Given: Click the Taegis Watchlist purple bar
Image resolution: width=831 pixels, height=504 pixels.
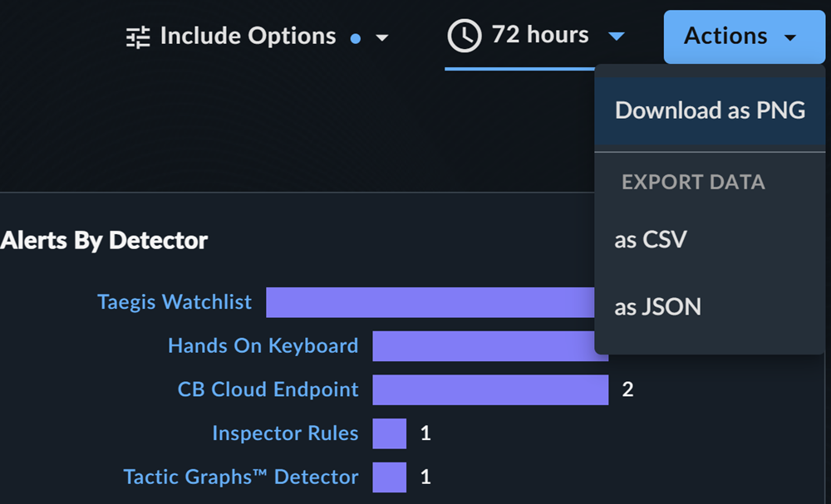Looking at the screenshot, I should [430, 302].
